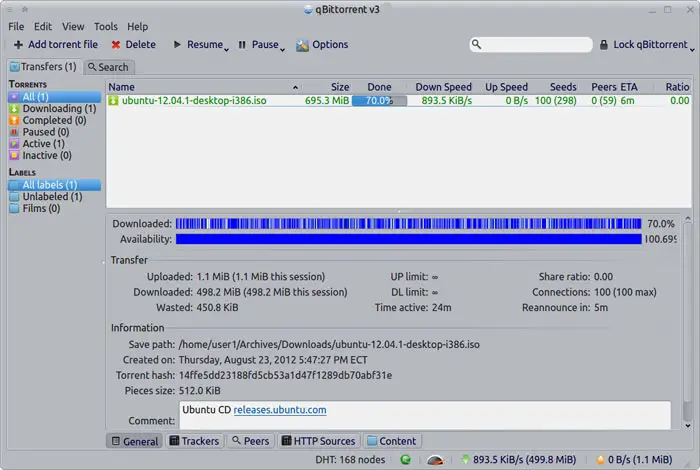
Task: Open the View menu
Action: [x=73, y=27]
